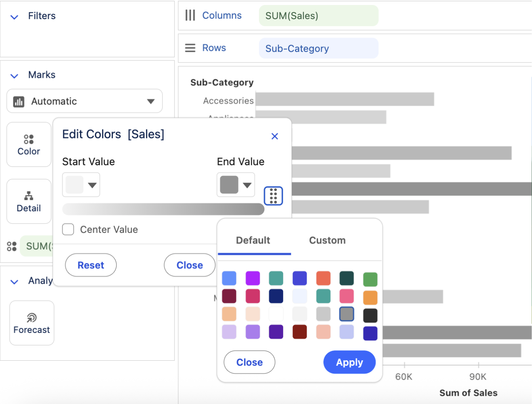Open the Start Value color dropdown
The width and height of the screenshot is (532, 404).
[x=81, y=185]
